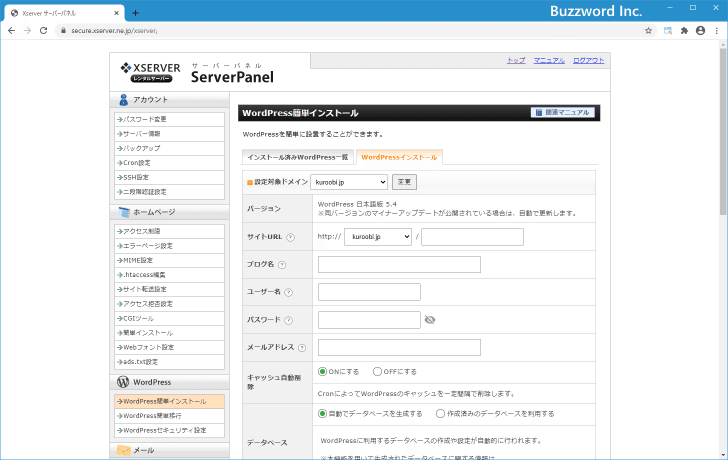The width and height of the screenshot is (728, 460).
Task: Open the サイトURL domain dropdown
Action: [x=378, y=237]
